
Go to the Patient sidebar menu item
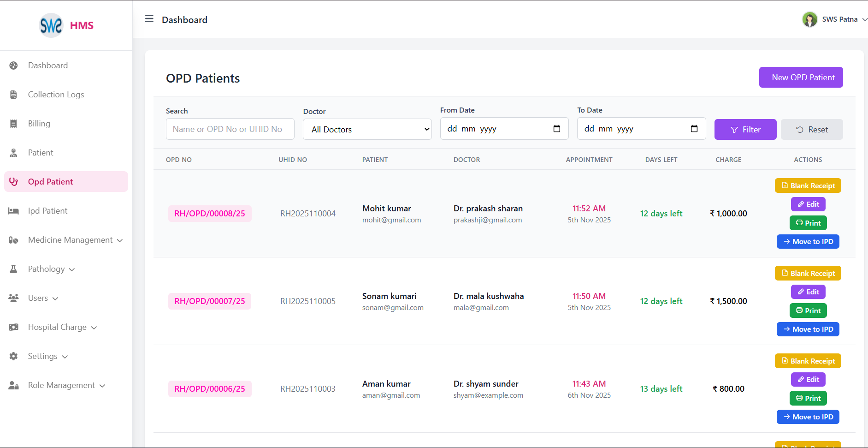pos(41,153)
